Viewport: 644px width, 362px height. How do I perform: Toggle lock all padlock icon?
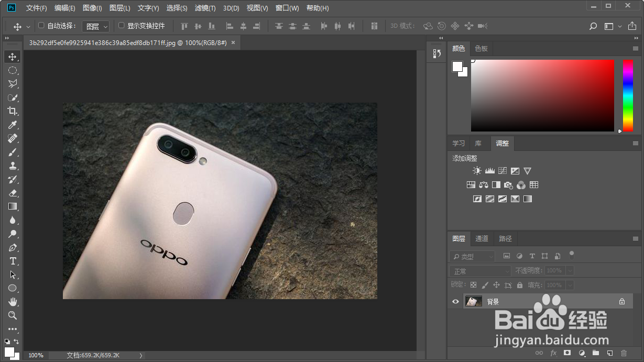click(x=520, y=285)
